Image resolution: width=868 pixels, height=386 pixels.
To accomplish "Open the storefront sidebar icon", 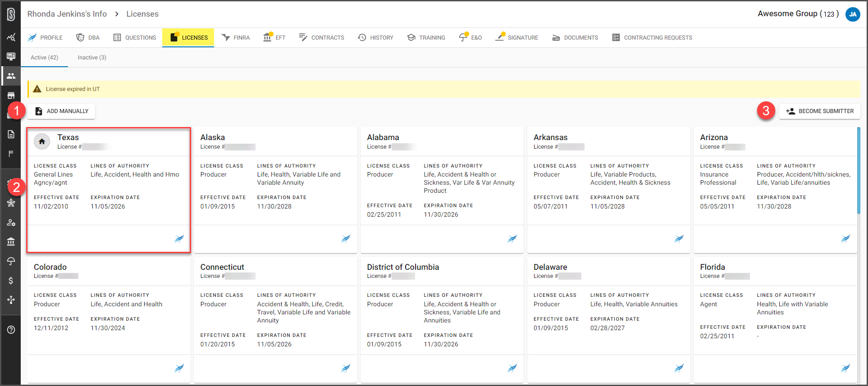I will [x=11, y=95].
